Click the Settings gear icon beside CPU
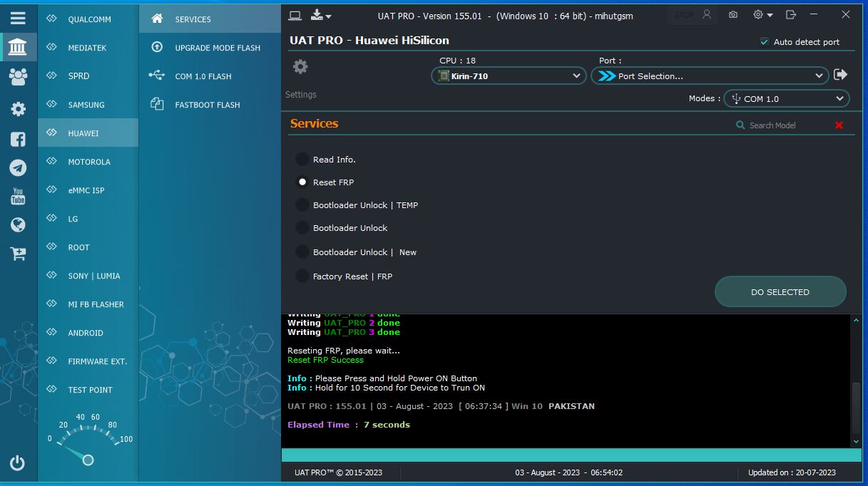This screenshot has width=868, height=486. [301, 67]
